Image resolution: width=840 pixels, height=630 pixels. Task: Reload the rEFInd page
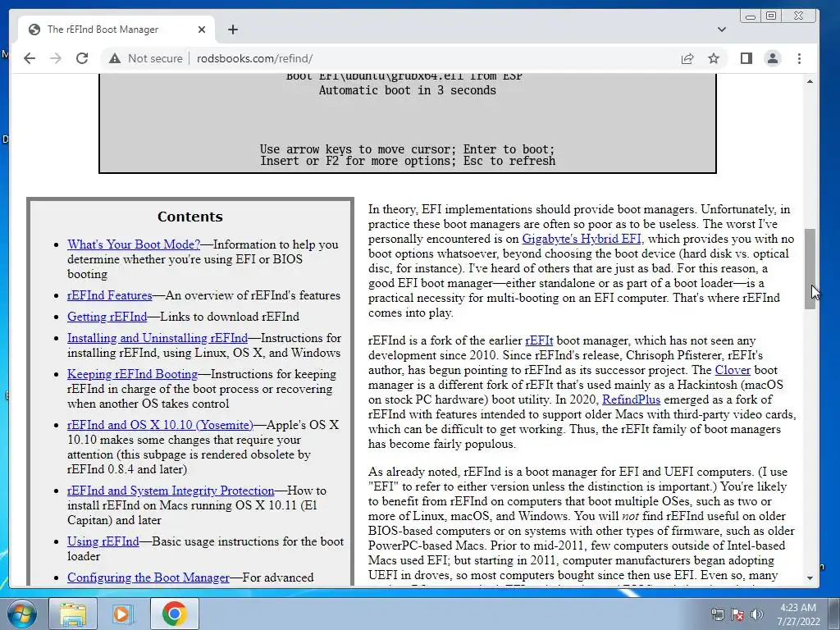[82, 58]
